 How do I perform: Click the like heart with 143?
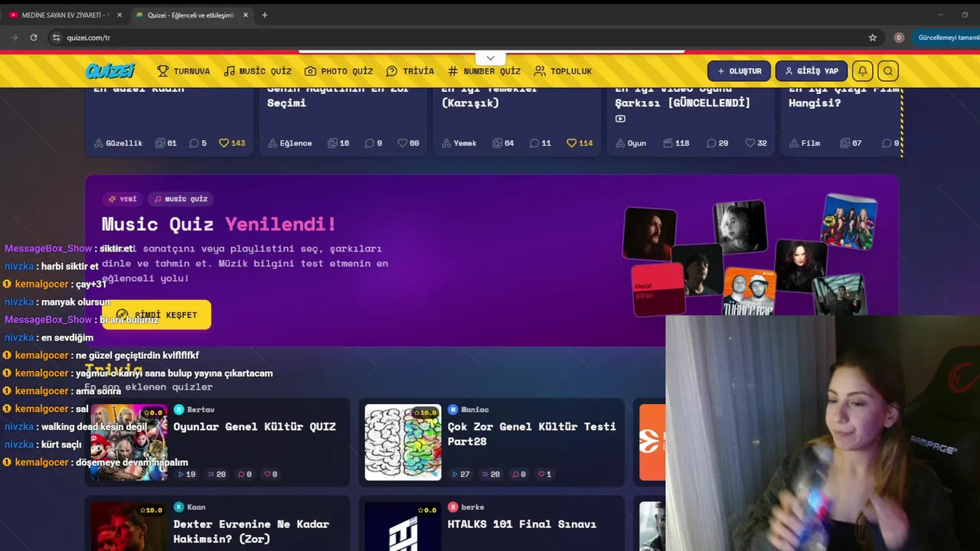(232, 143)
